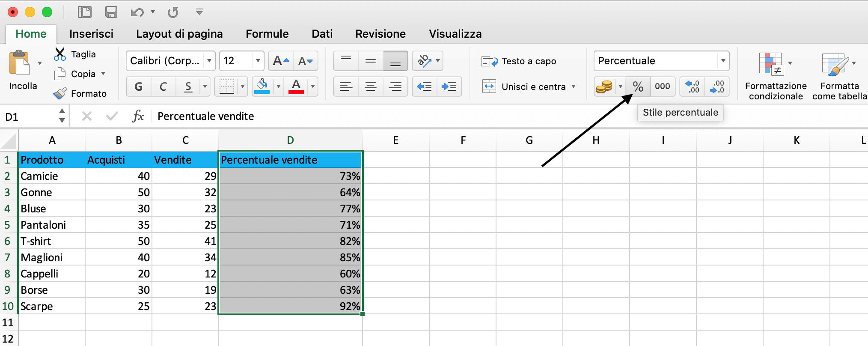Click the Testo a capo wrap text button
The height and width of the screenshot is (346, 868).
(x=519, y=61)
